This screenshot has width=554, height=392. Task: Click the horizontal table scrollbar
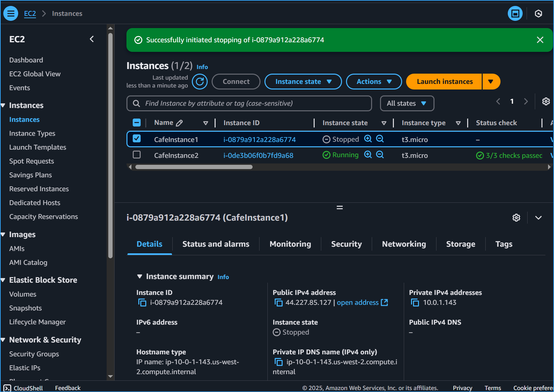(194, 167)
